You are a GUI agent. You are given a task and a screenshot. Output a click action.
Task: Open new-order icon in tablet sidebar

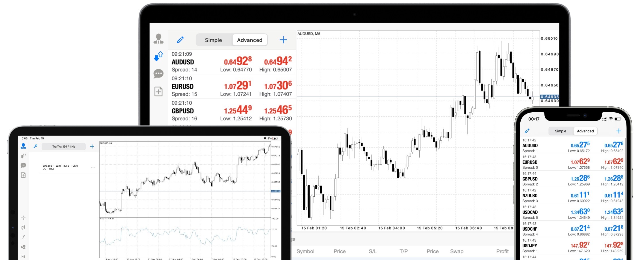23,175
